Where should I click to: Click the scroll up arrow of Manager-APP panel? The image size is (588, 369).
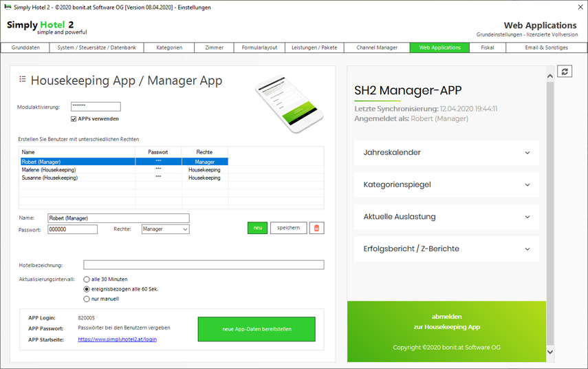point(549,76)
